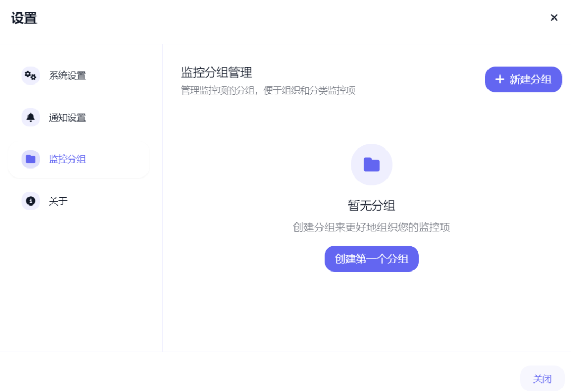Click the 关闭 button at the bottom
The image size is (571, 392).
tap(542, 379)
